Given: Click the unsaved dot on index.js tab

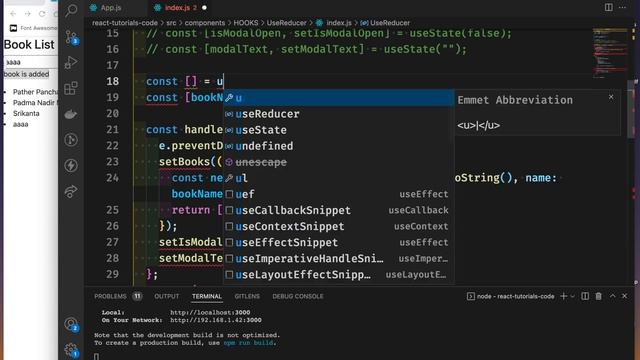Looking at the screenshot, I should click(x=204, y=8).
